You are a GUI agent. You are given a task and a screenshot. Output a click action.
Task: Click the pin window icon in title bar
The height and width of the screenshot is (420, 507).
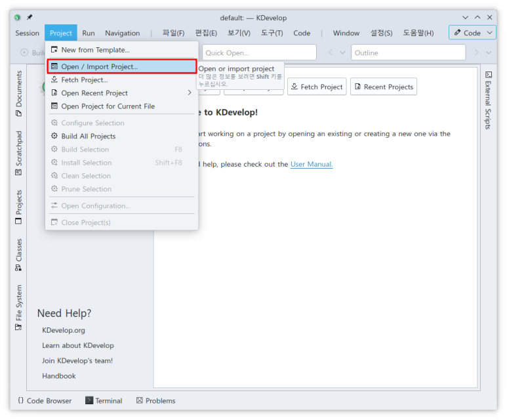(30, 17)
